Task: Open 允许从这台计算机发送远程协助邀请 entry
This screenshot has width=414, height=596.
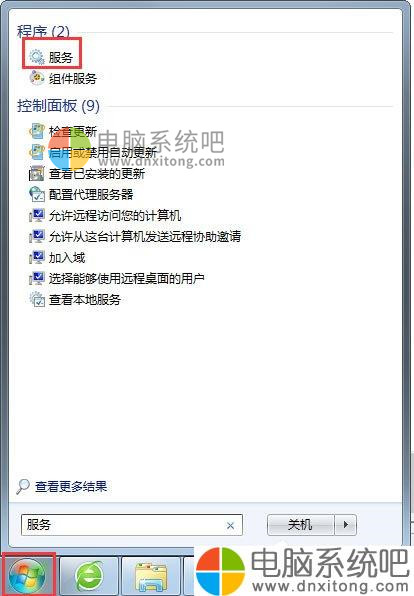Action: [135, 236]
